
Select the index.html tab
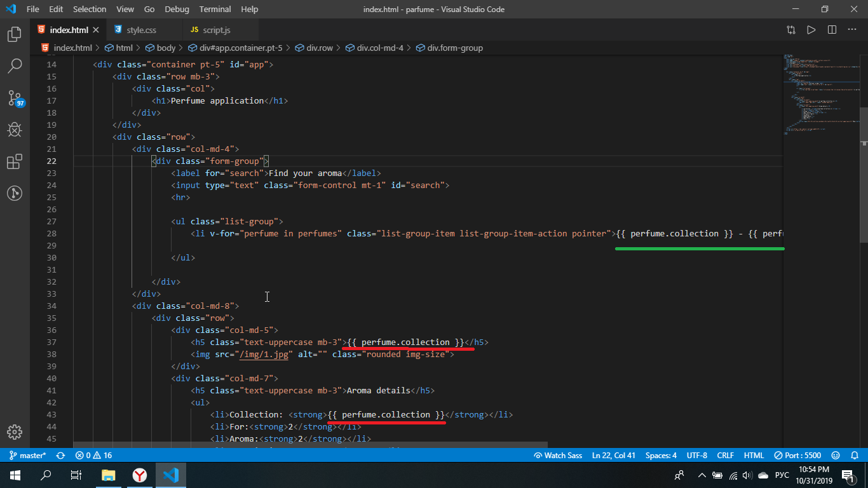point(69,30)
